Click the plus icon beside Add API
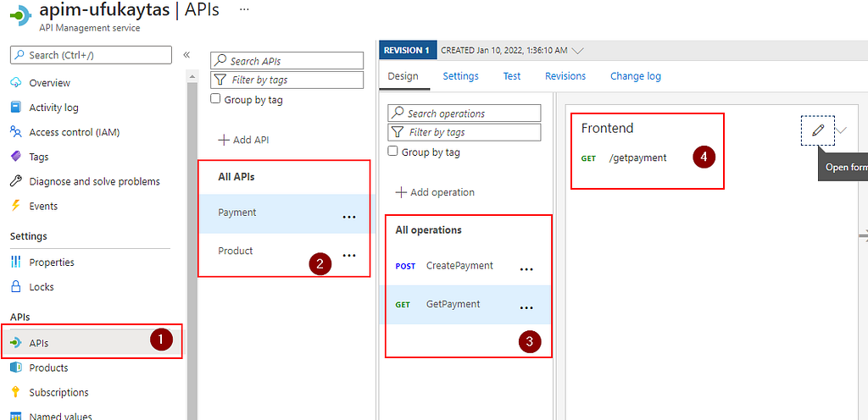 (224, 140)
